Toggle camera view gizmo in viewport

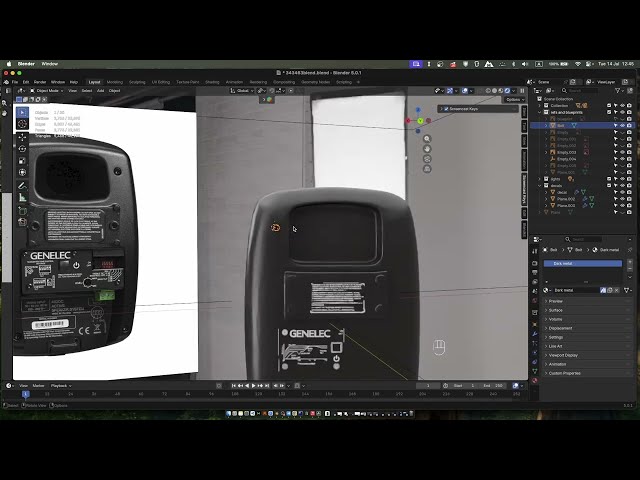[x=427, y=159]
